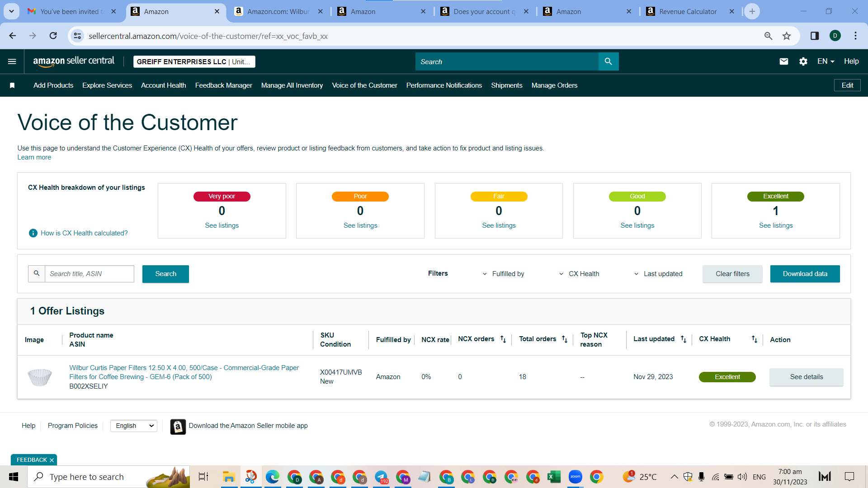The height and width of the screenshot is (488, 868).
Task: Open the Seller Central hamburger menu
Action: pyautogui.click(x=12, y=61)
